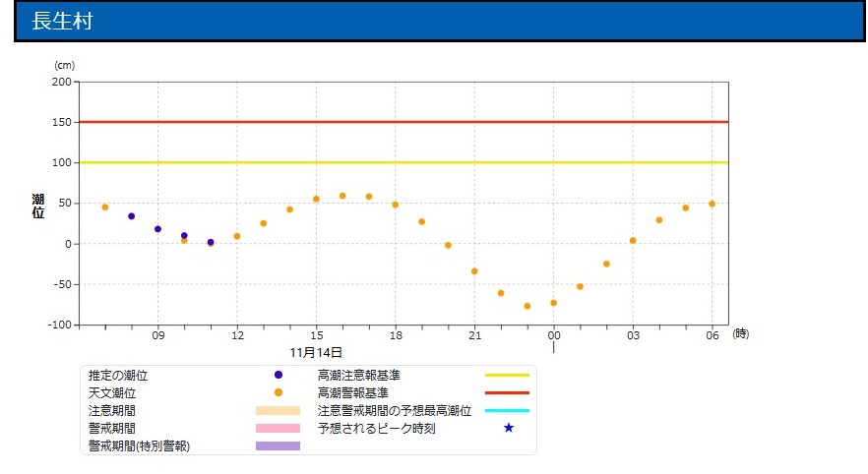Click the orange tide dot at 21 hours

coord(474,271)
